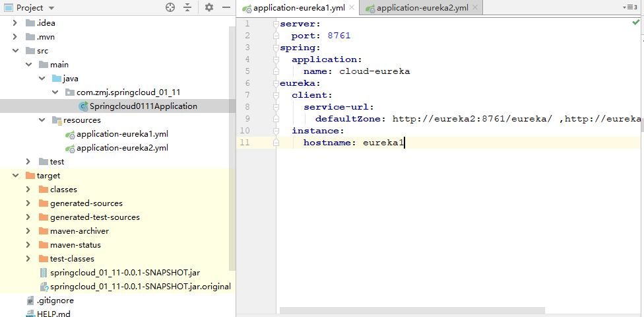
Task: Close the application-eureka1.yml tab
Action: (x=352, y=8)
